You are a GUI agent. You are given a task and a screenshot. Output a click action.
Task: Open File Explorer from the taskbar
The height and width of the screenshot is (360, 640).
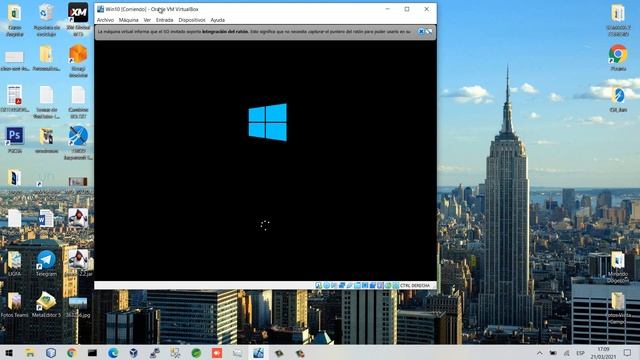tap(30, 353)
